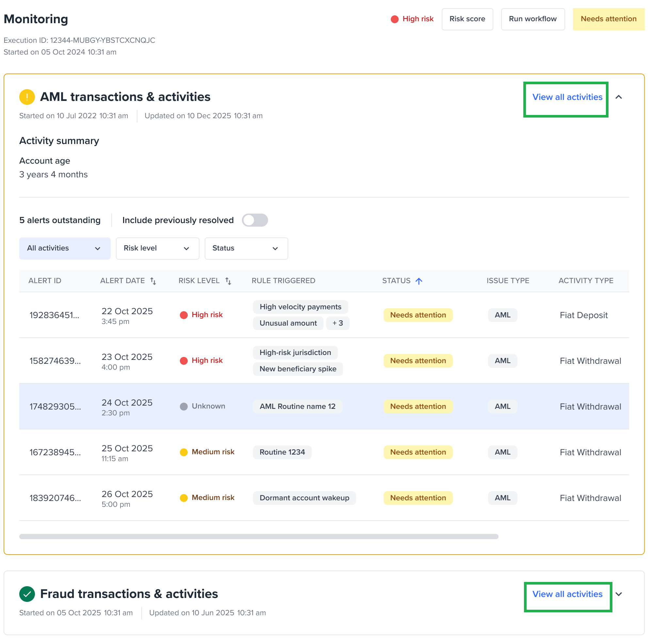The height and width of the screenshot is (644, 649).
Task: Click the green checkmark beside Fraud transactions header
Action: click(27, 594)
